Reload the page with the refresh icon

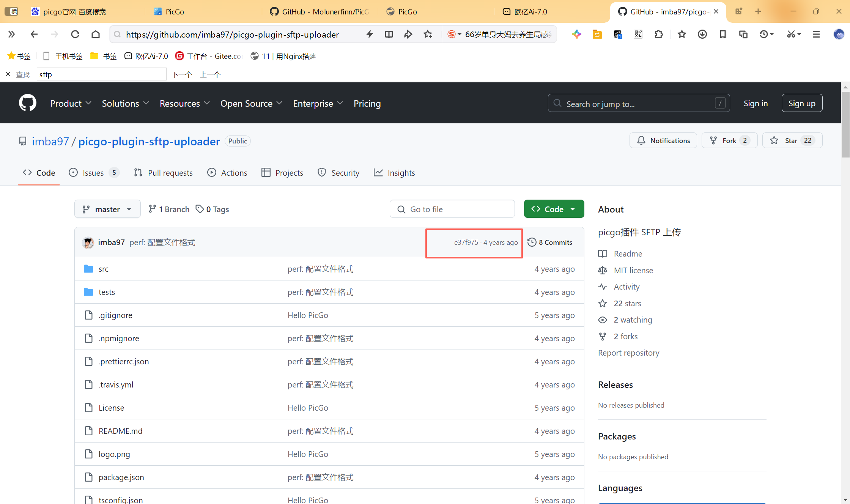click(75, 35)
